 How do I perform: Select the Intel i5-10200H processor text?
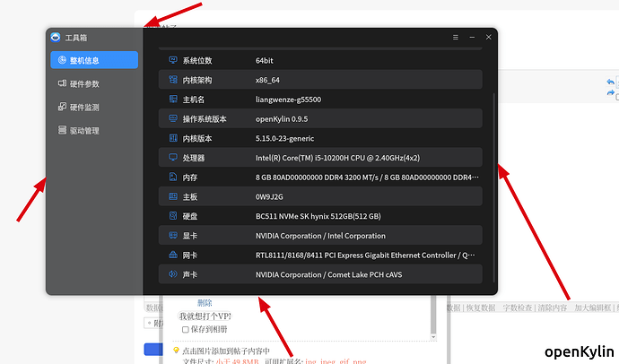point(337,158)
